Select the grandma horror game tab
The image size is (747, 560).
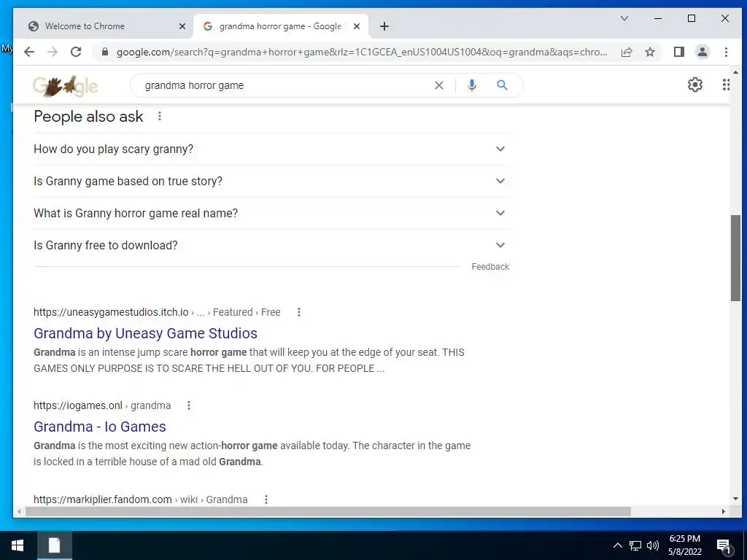tap(281, 27)
